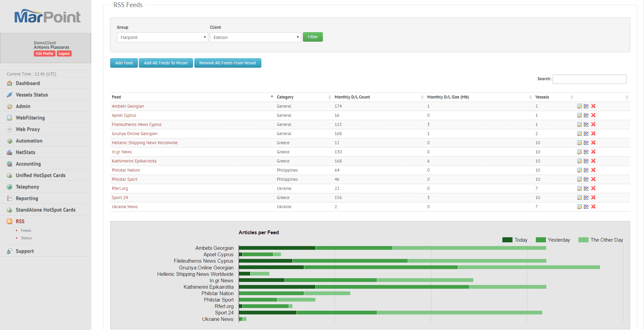Screen dimensions: 644x330
Task: Click the Logout button
Action: point(64,53)
